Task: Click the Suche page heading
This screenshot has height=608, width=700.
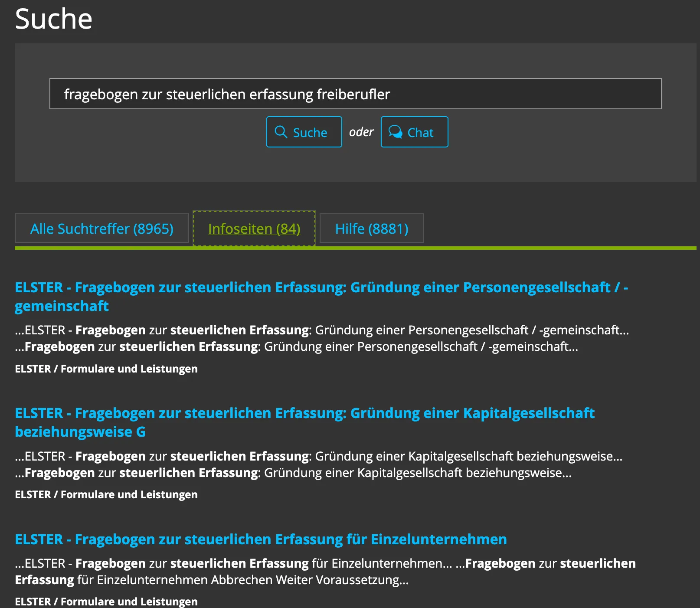Action: [54, 19]
